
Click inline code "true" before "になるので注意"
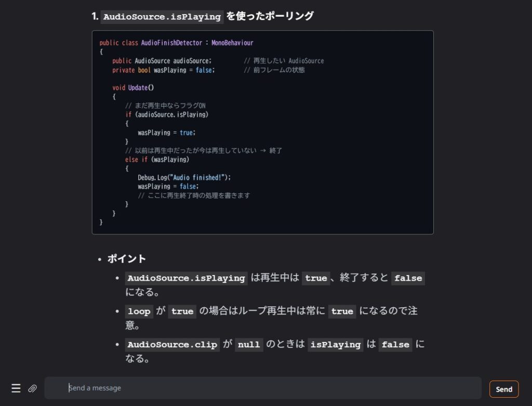[342, 311]
